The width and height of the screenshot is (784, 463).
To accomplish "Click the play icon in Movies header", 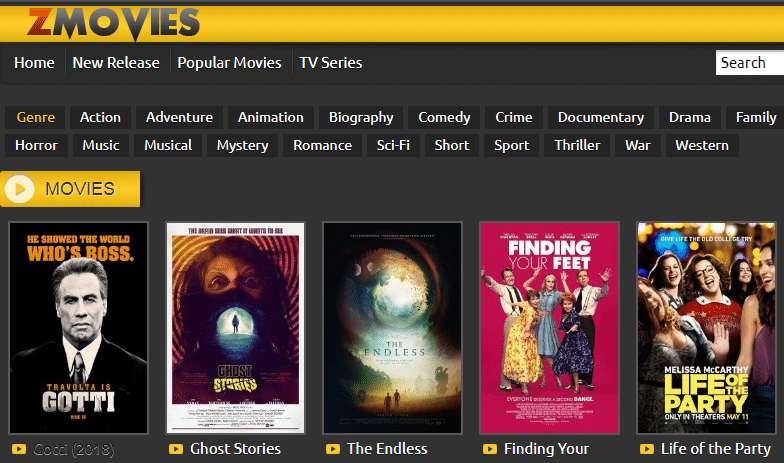I will pos(22,188).
